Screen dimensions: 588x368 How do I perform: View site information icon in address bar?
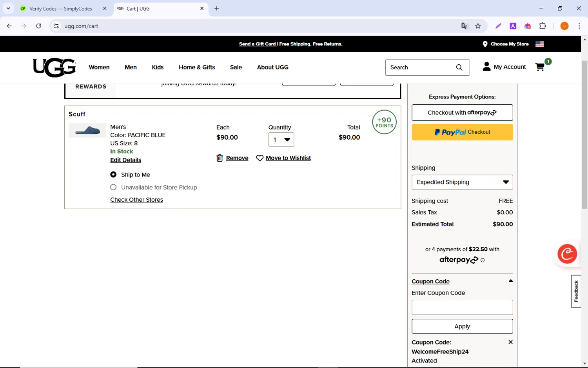pos(56,26)
